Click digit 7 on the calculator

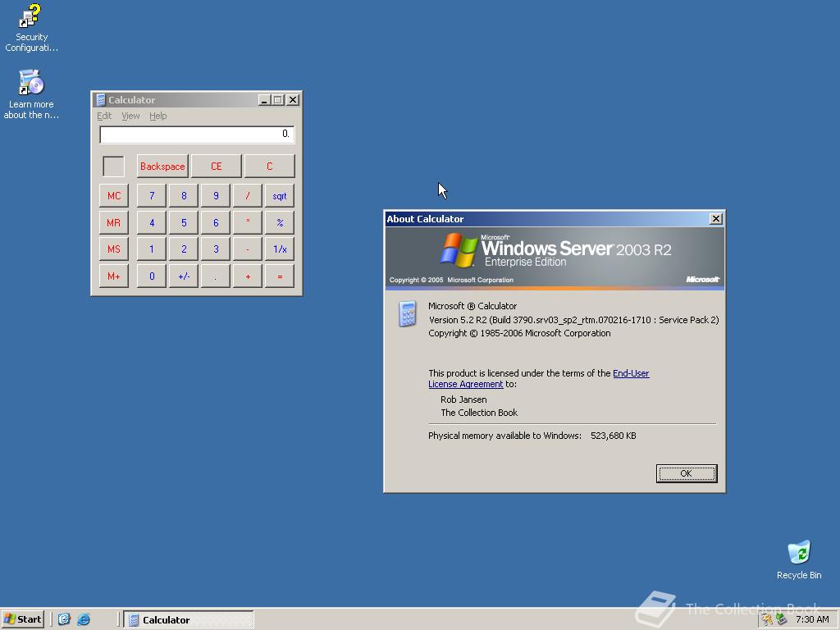152,195
